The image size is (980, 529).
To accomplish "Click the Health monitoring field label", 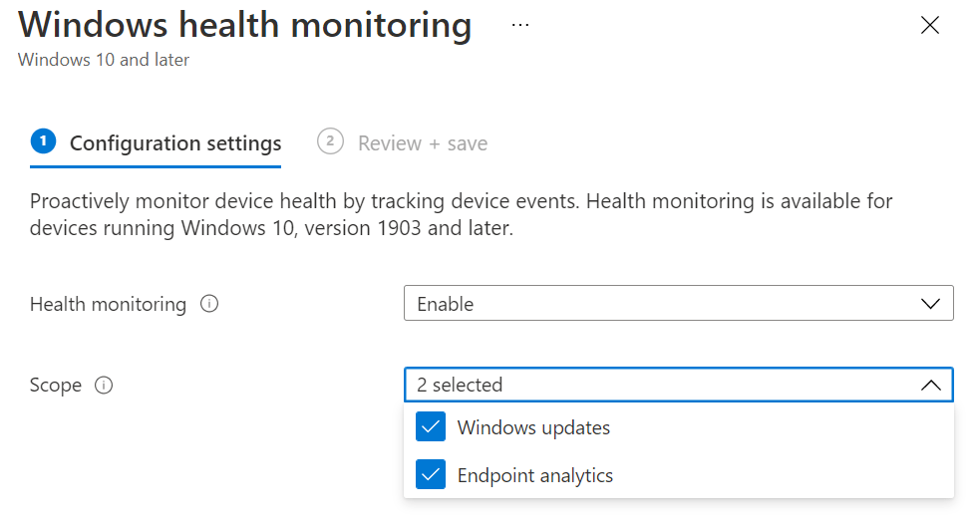I will [x=108, y=305].
